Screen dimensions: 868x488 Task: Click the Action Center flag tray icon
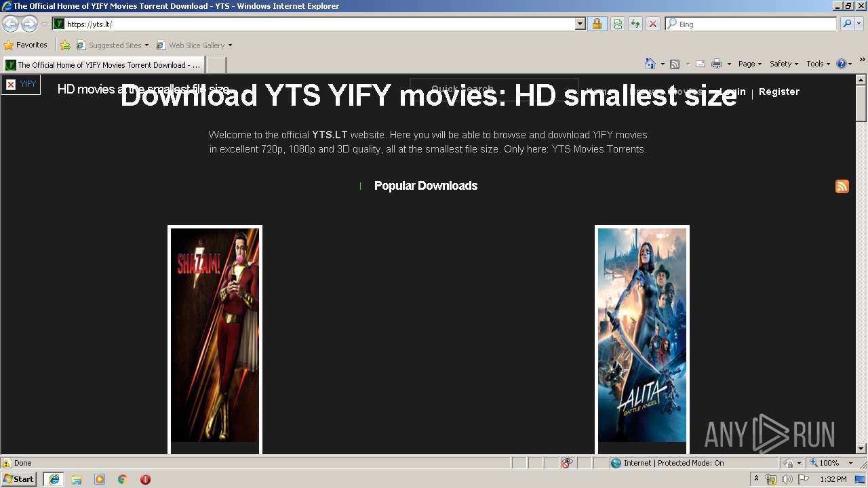tap(804, 479)
